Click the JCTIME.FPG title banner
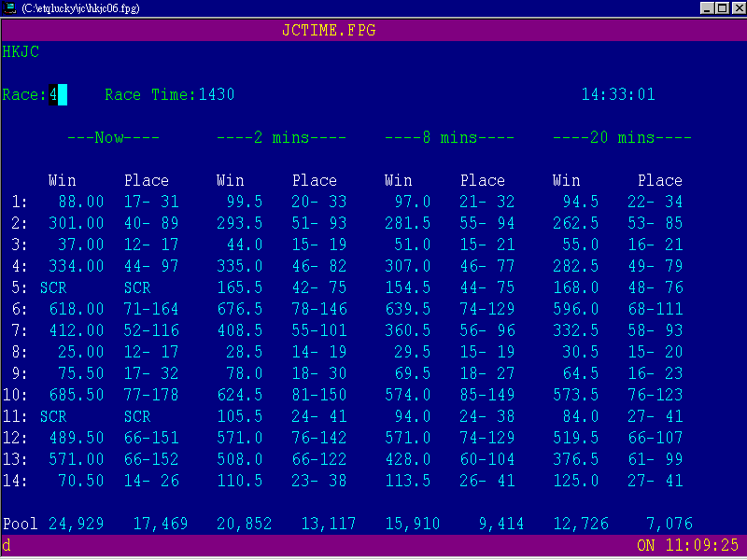Screen dimensions: 747x560 pyautogui.click(x=329, y=30)
